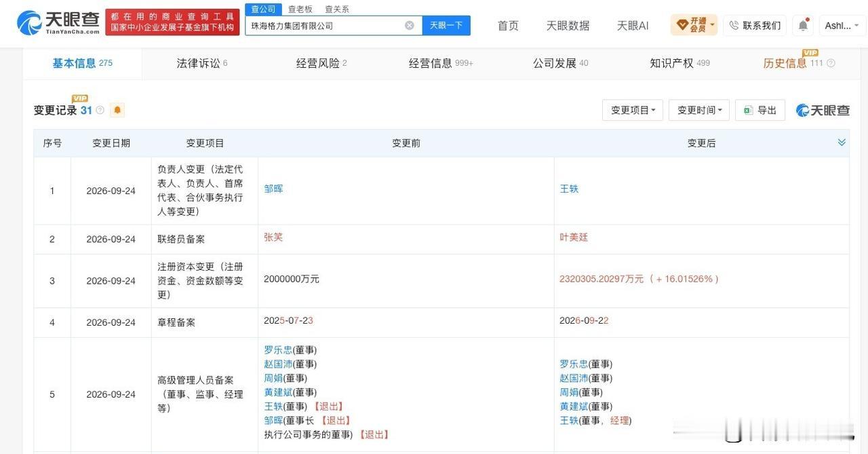Switch to the 查老板 search tab
The image size is (868, 454).
pyautogui.click(x=300, y=9)
